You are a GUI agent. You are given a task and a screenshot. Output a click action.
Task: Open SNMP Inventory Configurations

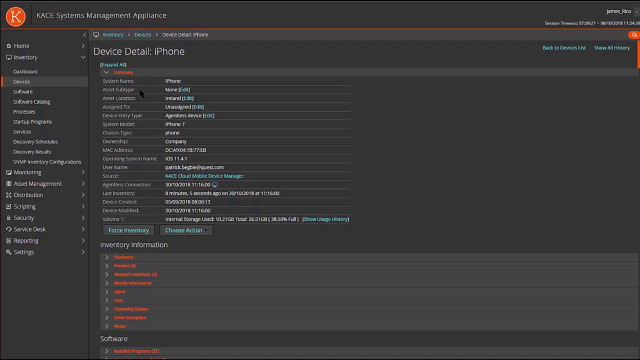tap(47, 162)
